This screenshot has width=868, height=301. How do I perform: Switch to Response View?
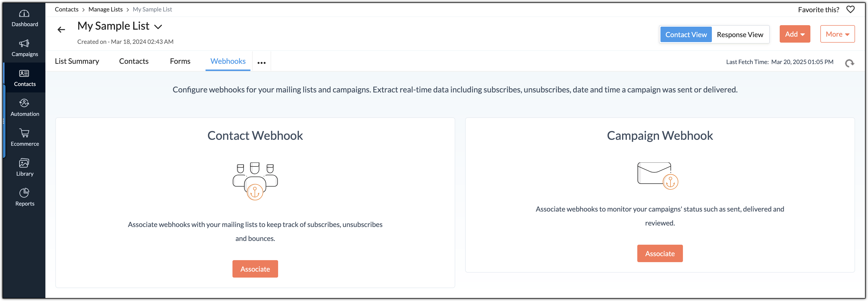click(740, 34)
